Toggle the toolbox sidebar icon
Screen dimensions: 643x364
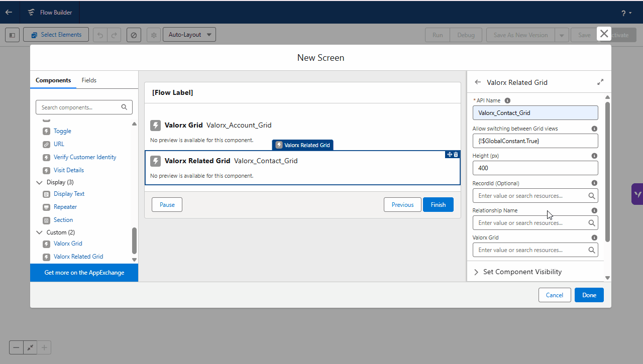point(12,35)
